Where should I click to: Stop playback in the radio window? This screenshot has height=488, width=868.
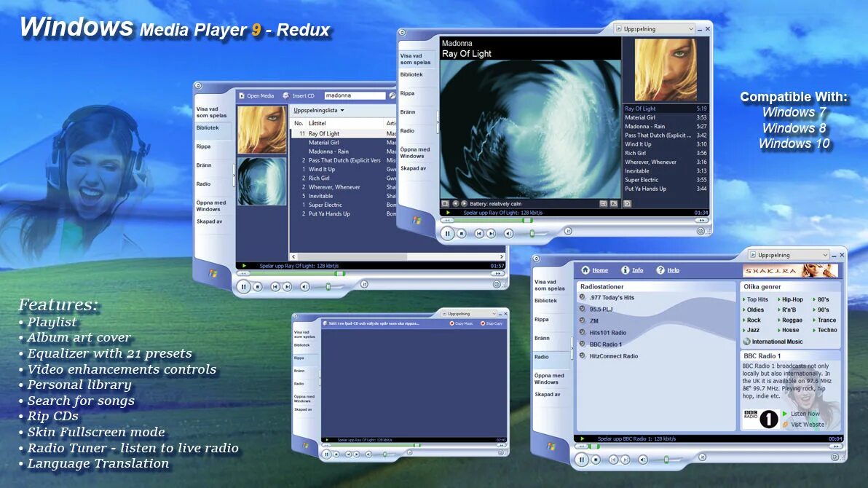[x=596, y=460]
